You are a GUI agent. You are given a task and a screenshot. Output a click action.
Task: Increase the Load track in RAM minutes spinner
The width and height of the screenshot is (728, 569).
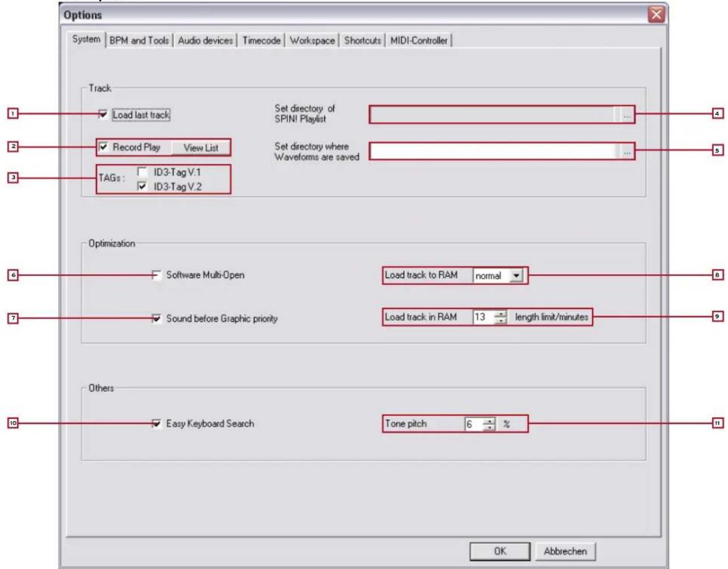[501, 314]
